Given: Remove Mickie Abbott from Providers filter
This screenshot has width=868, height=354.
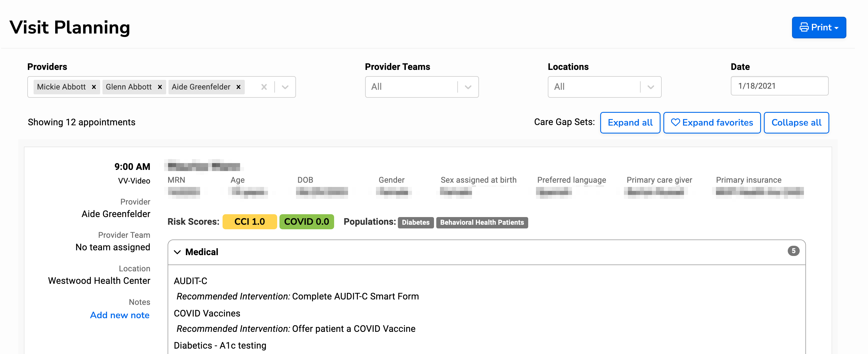Looking at the screenshot, I should click(94, 87).
